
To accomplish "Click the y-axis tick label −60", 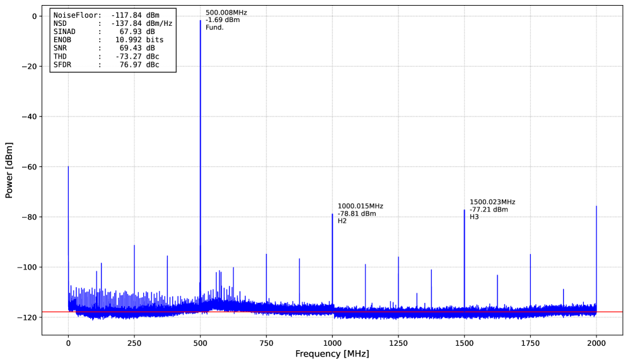I will coord(29,167).
